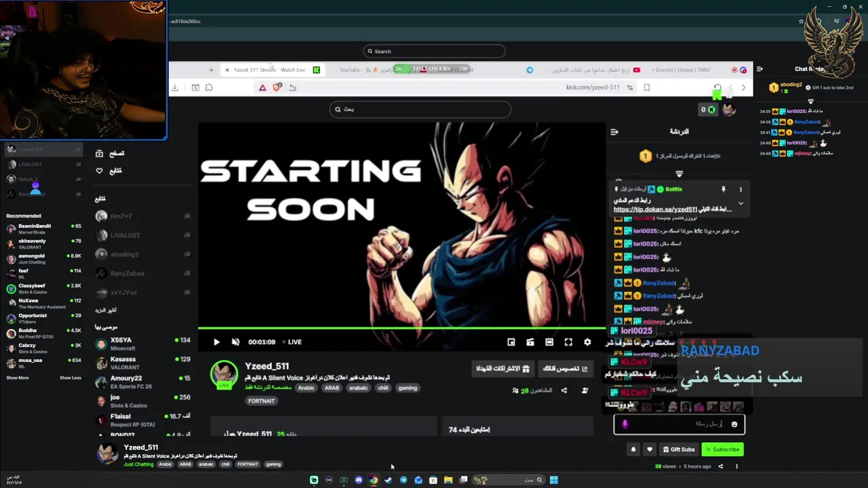This screenshot has width=868, height=488.
Task: Open Amoury22 EA Sports FC 26 channel
Action: click(x=142, y=382)
